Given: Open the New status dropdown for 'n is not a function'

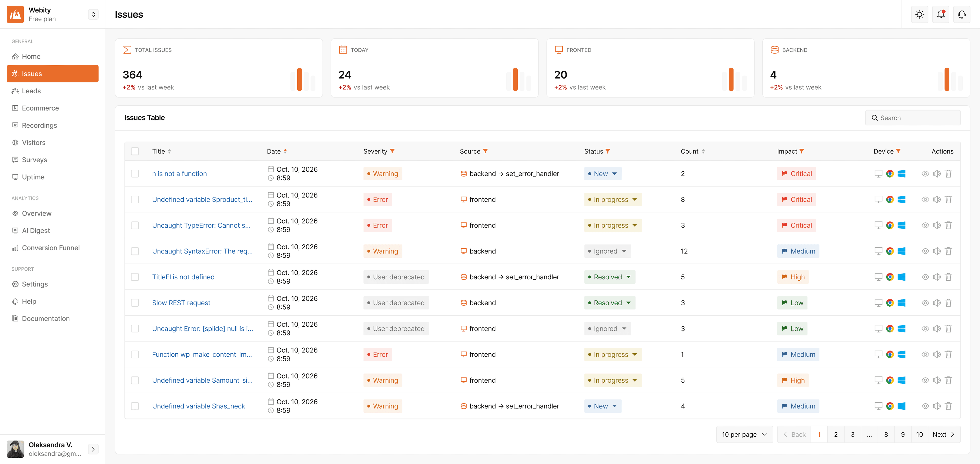Looking at the screenshot, I should pyautogui.click(x=603, y=174).
